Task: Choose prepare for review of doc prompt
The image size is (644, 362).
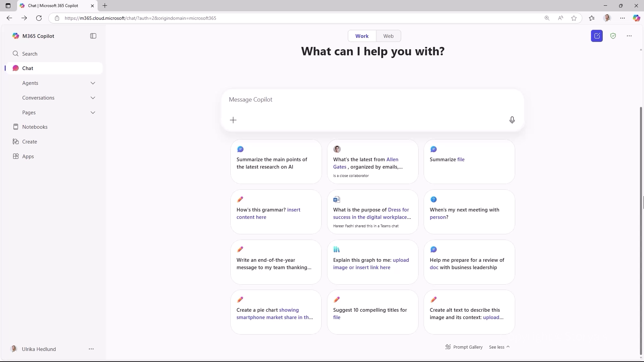Action: (469, 262)
